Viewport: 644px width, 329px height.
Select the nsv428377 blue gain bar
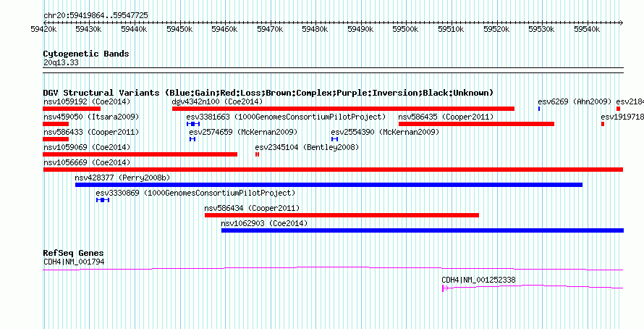(329, 185)
